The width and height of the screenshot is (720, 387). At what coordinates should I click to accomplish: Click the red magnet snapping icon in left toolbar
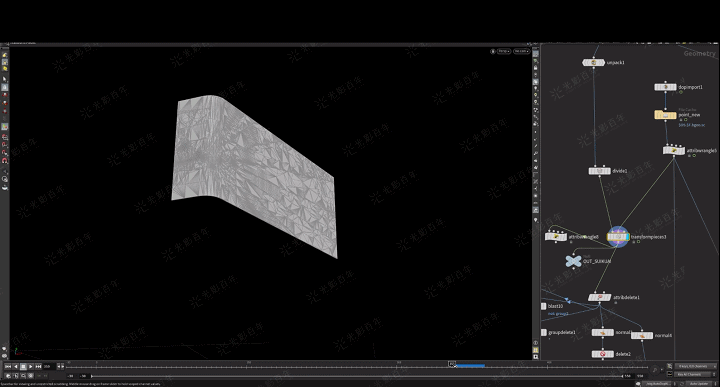pos(5,161)
